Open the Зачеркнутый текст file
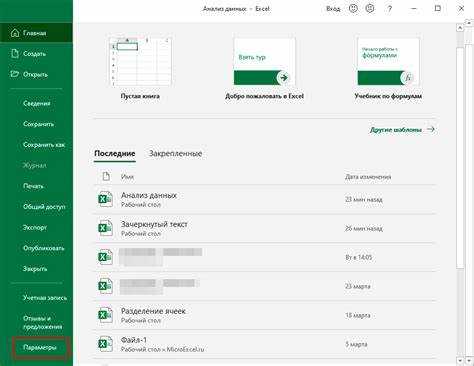Screen dimensions: 474x366 [x=265, y=228]
